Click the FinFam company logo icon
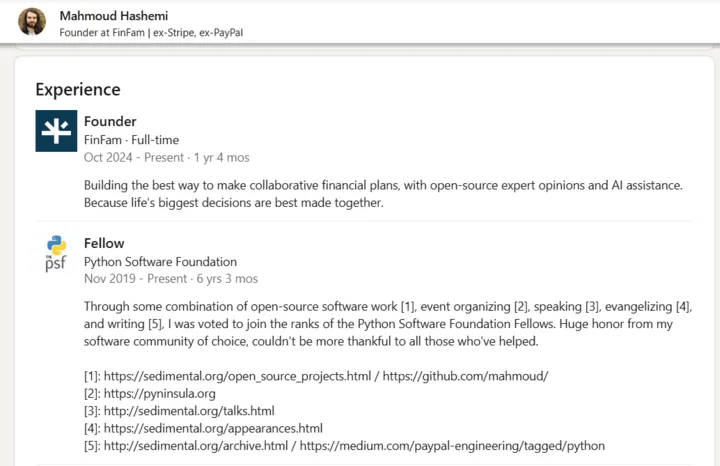This screenshot has width=720, height=466. pos(56,131)
